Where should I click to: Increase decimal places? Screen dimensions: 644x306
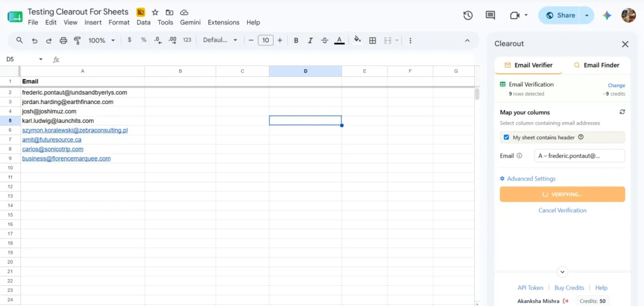172,40
